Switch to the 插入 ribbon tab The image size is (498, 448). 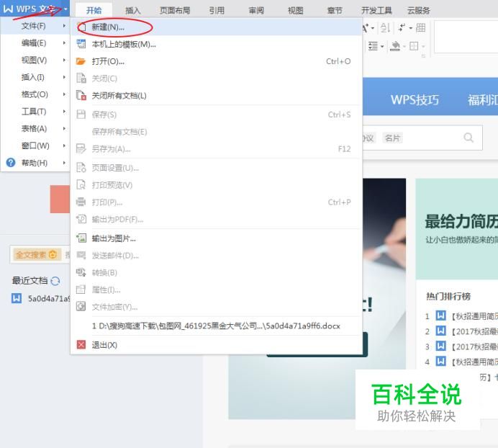(132, 10)
